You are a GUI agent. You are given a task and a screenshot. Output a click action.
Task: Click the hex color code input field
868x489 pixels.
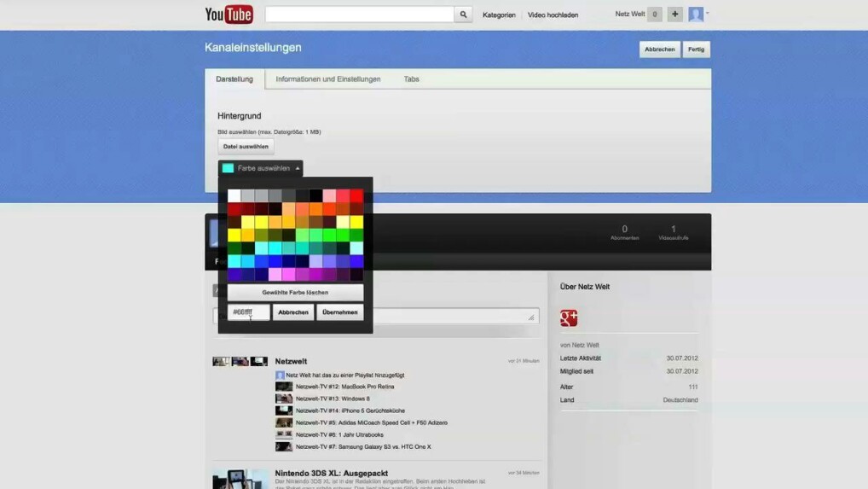[x=248, y=312]
